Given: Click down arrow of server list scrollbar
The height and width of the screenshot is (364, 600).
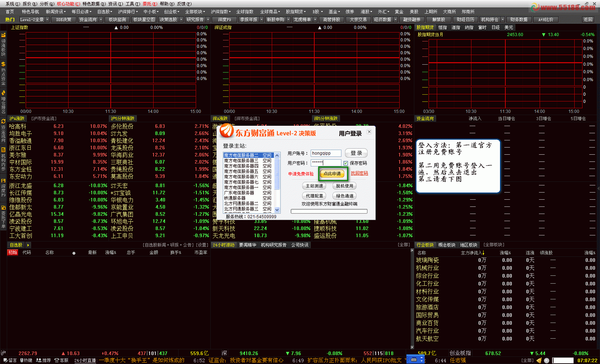Looking at the screenshot, I should (x=277, y=210).
